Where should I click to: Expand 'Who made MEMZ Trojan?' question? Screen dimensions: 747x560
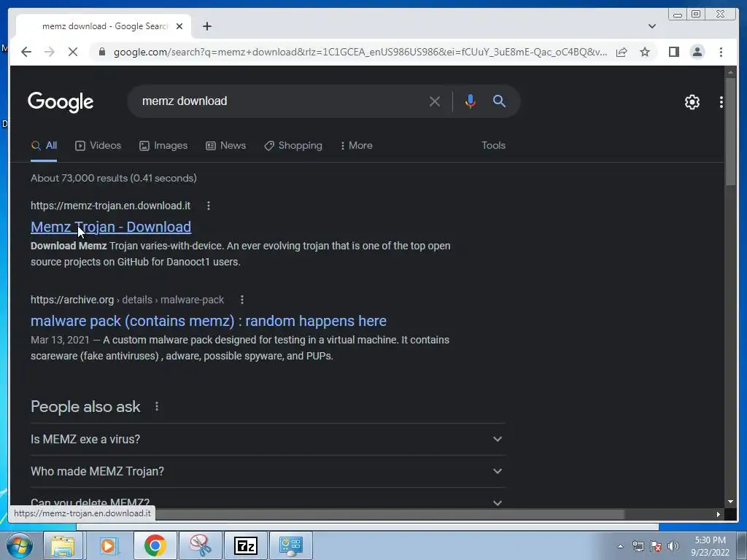(x=268, y=471)
